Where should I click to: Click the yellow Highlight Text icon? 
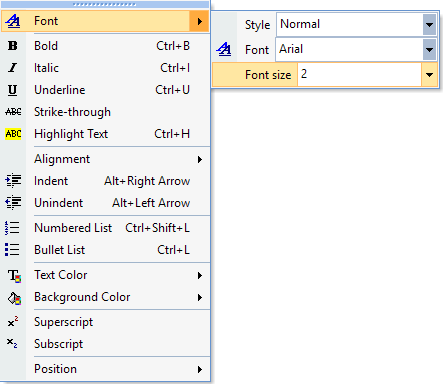(13, 134)
